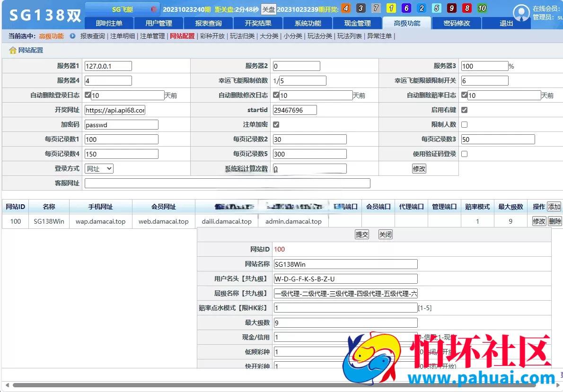This screenshot has height=392, width=563.
Task: Open 玩法归类 submenu link
Action: pyautogui.click(x=242, y=36)
